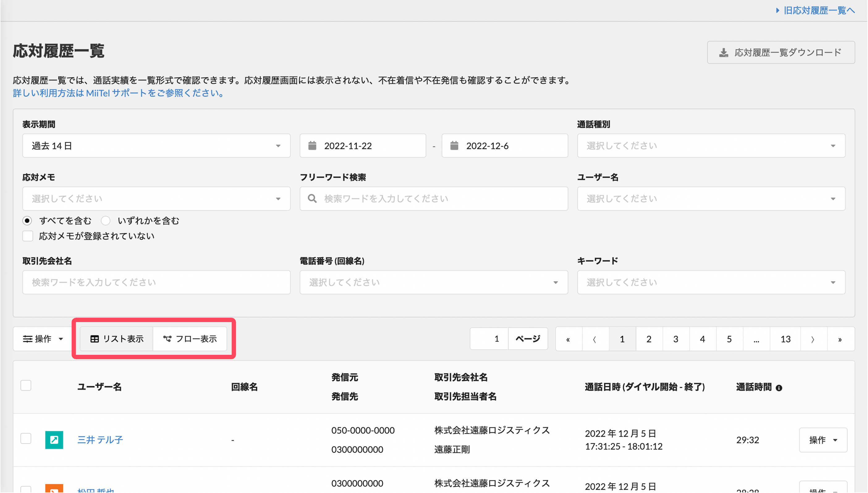Click the 取引先会社名 search field
868x493 pixels.
(156, 282)
